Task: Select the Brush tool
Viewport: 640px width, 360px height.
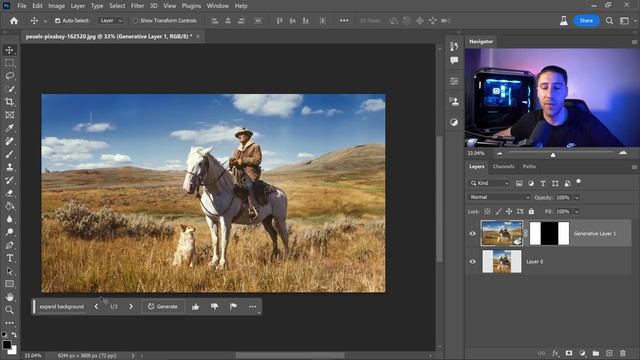Action: tap(9, 154)
